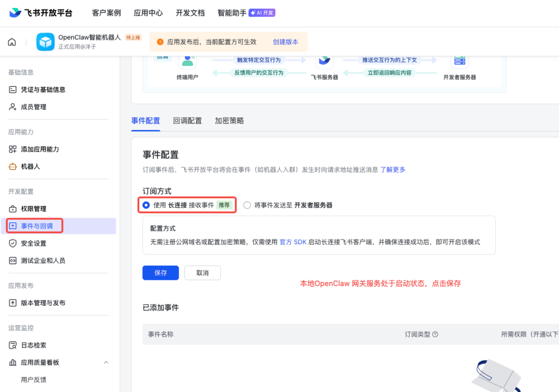Screen dimensions: 559x392
Task: Click the OpenClaw app cube icon
Action: pos(45,42)
